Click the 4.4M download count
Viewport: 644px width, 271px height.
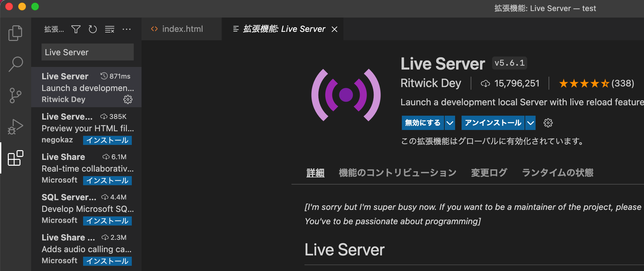(x=114, y=197)
